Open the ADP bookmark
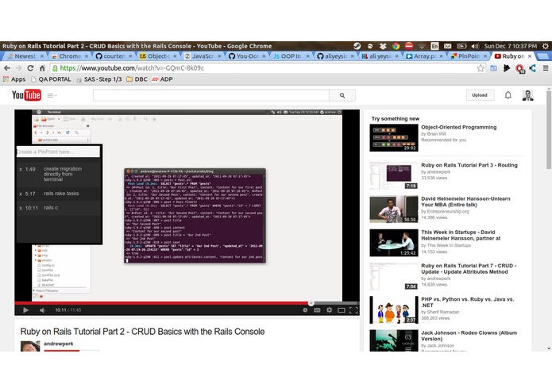The height and width of the screenshot is (392, 552). 162,79
